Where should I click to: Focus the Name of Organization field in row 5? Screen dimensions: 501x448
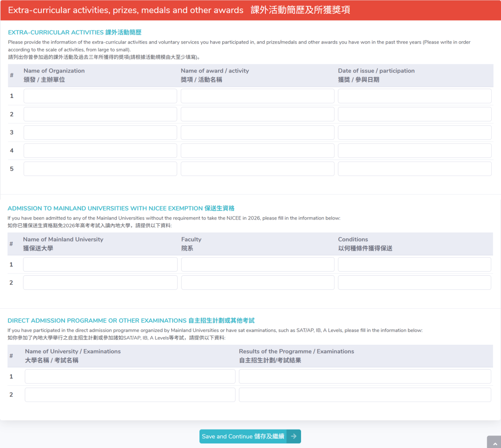click(x=100, y=169)
